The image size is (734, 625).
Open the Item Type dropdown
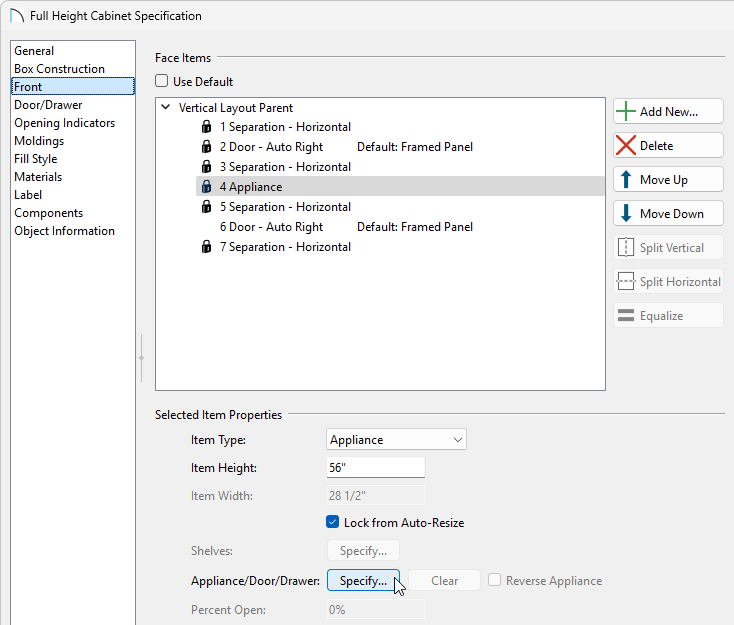397,440
